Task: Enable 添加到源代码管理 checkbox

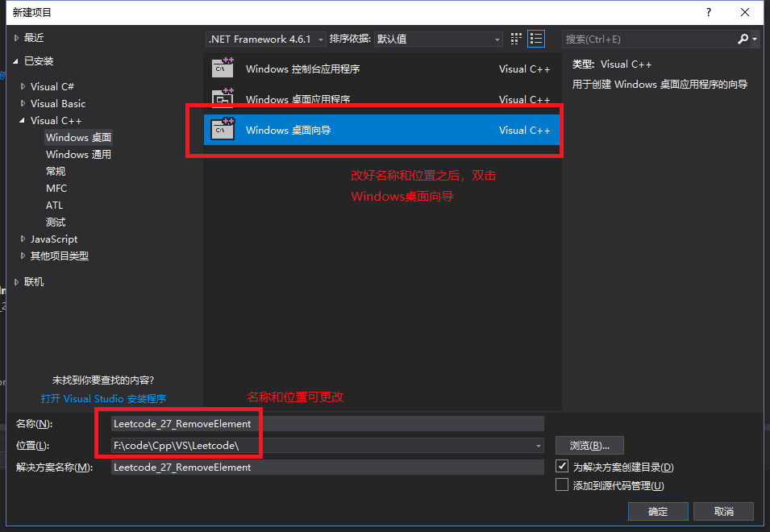Action: coord(562,485)
